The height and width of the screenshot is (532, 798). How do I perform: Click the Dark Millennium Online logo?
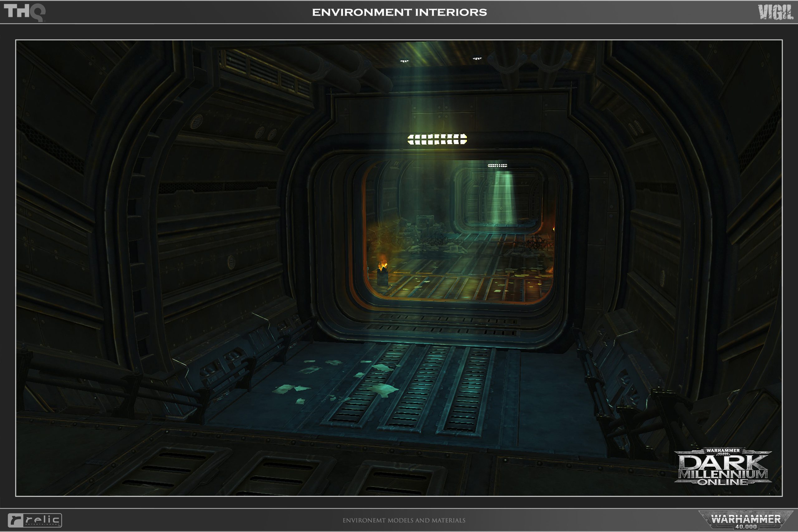(723, 467)
